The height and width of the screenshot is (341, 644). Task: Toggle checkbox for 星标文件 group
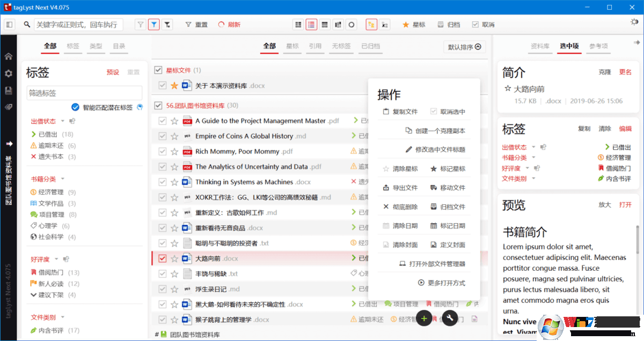click(x=158, y=70)
